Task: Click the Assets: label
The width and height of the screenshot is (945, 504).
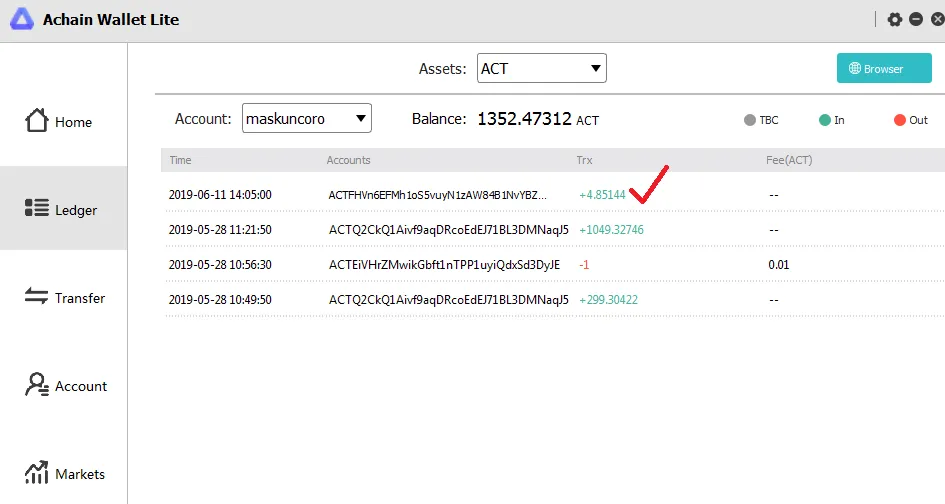Action: [x=442, y=69]
